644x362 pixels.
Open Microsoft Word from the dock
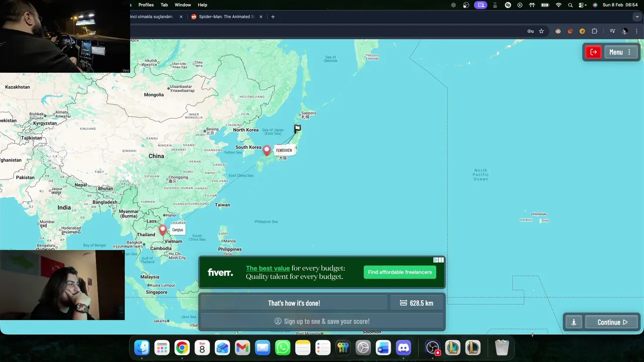click(x=383, y=347)
